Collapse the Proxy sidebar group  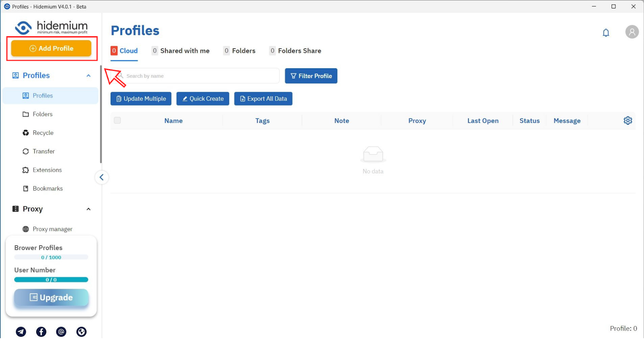(x=89, y=209)
